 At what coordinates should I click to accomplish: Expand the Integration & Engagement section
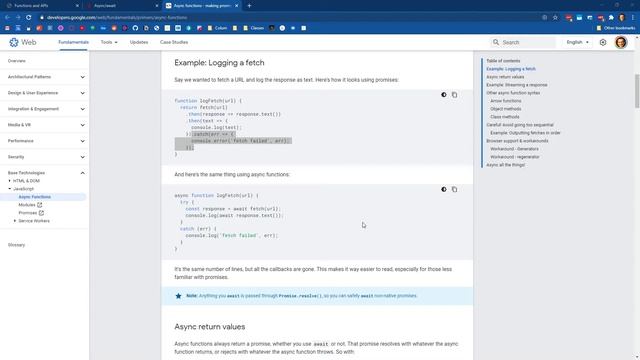pyautogui.click(x=82, y=109)
